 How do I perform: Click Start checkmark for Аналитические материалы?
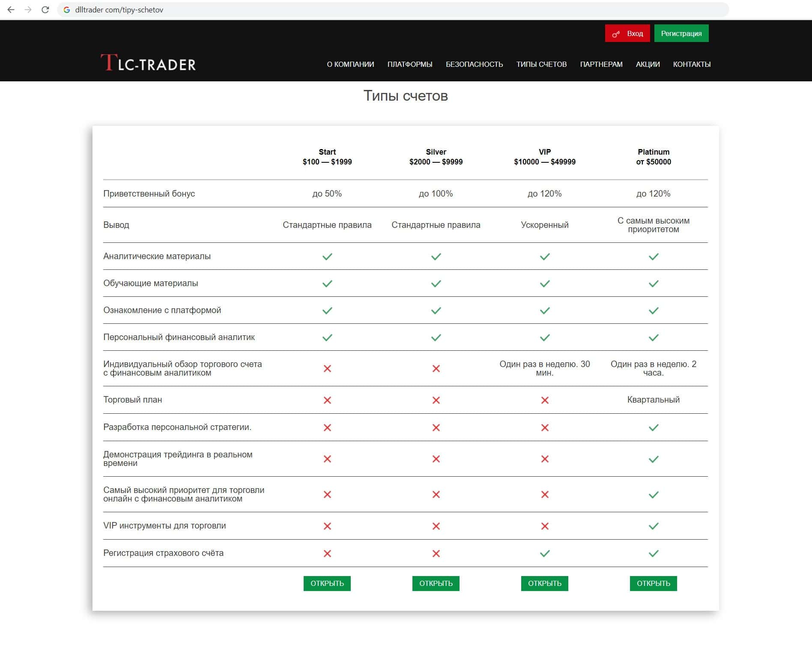[x=327, y=257]
